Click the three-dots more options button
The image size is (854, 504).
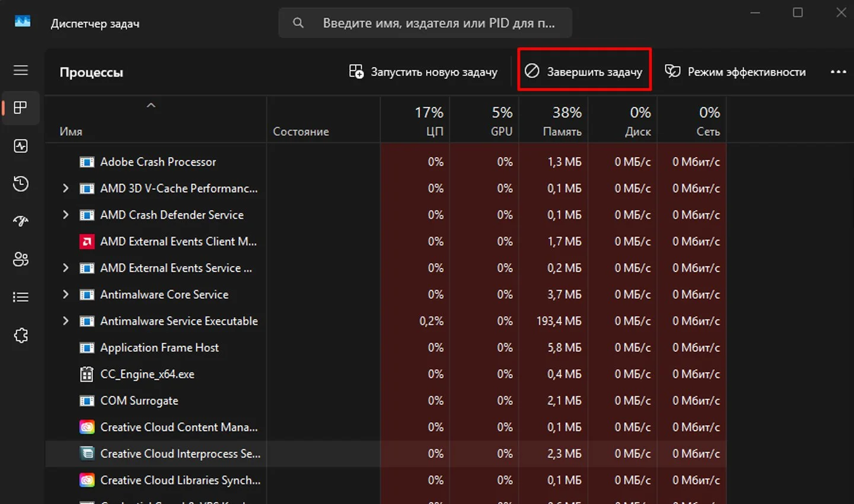pos(838,72)
